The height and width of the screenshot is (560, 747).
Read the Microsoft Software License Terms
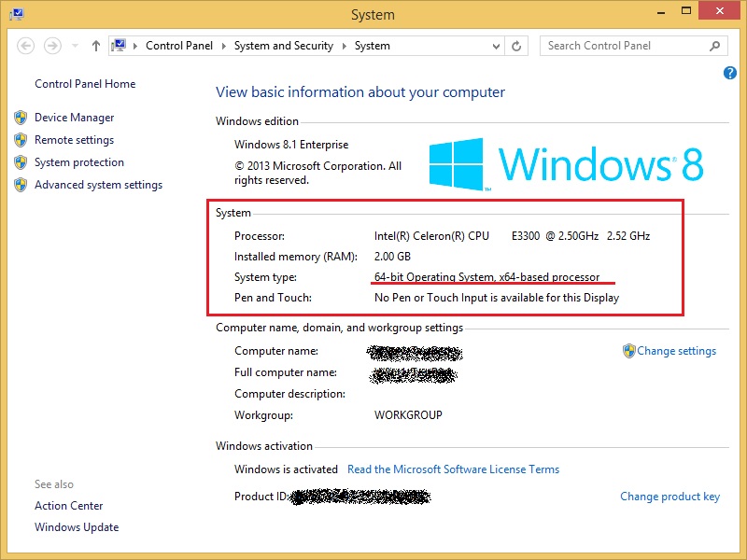(x=453, y=469)
